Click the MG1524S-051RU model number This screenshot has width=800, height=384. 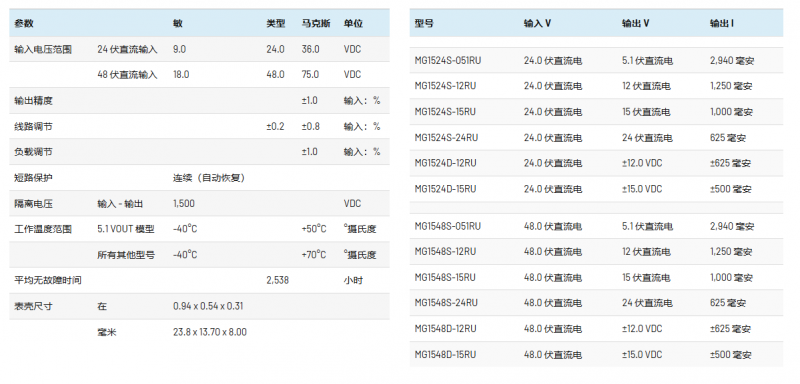pyautogui.click(x=447, y=61)
